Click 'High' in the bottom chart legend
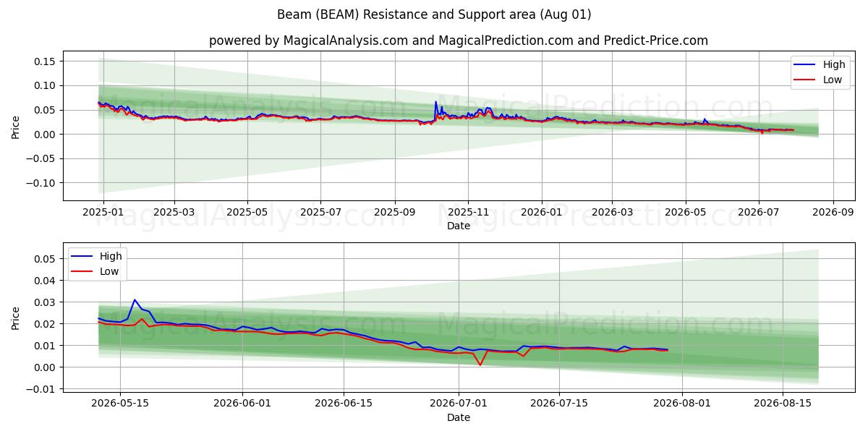 click(x=111, y=255)
